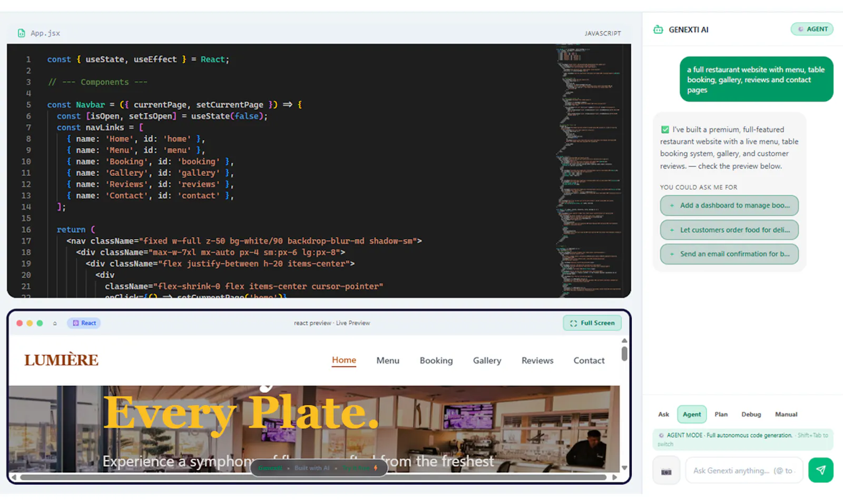The height and width of the screenshot is (504, 843).
Task: Click the '// --- Components ---' comment line
Action: 97,82
